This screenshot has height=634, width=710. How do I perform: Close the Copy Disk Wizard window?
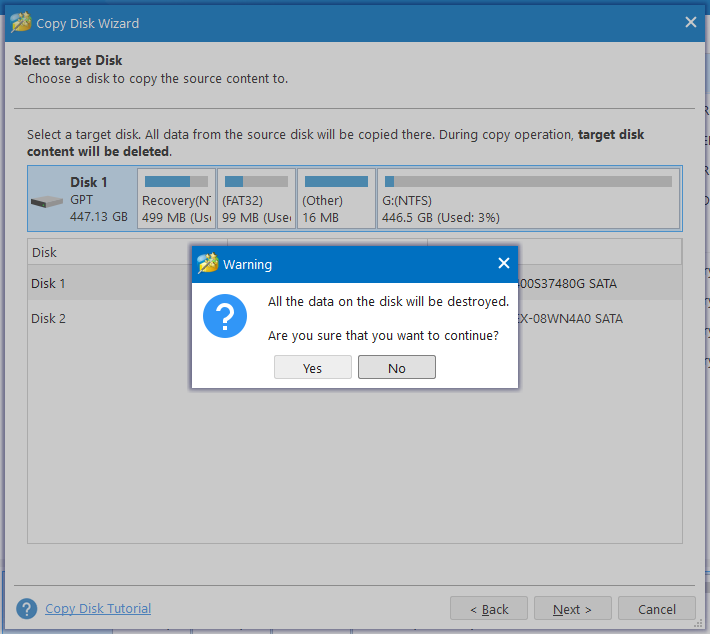(x=691, y=22)
